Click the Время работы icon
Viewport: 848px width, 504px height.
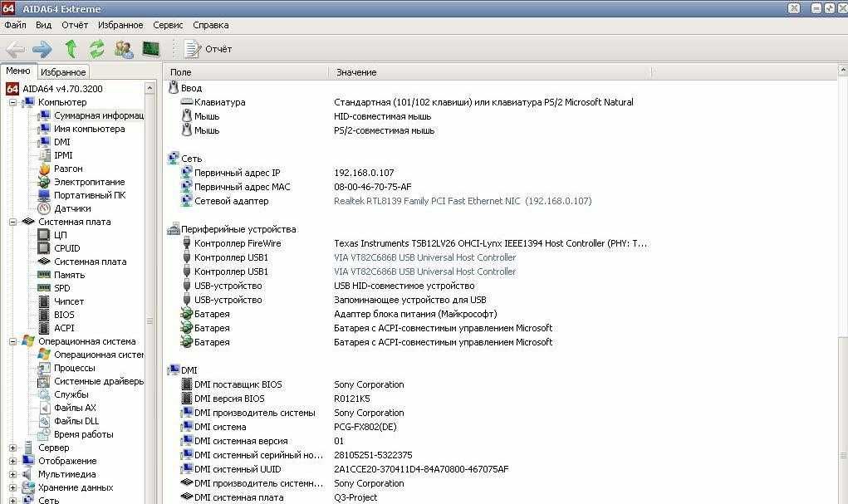point(44,434)
